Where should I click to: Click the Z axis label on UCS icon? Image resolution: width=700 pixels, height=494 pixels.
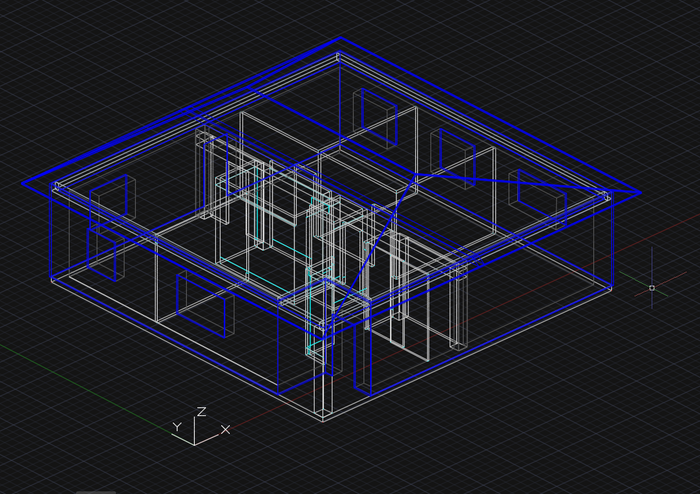click(201, 411)
